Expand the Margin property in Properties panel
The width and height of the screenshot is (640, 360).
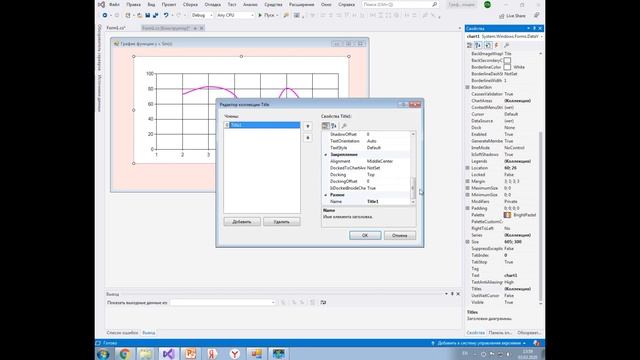pos(468,181)
